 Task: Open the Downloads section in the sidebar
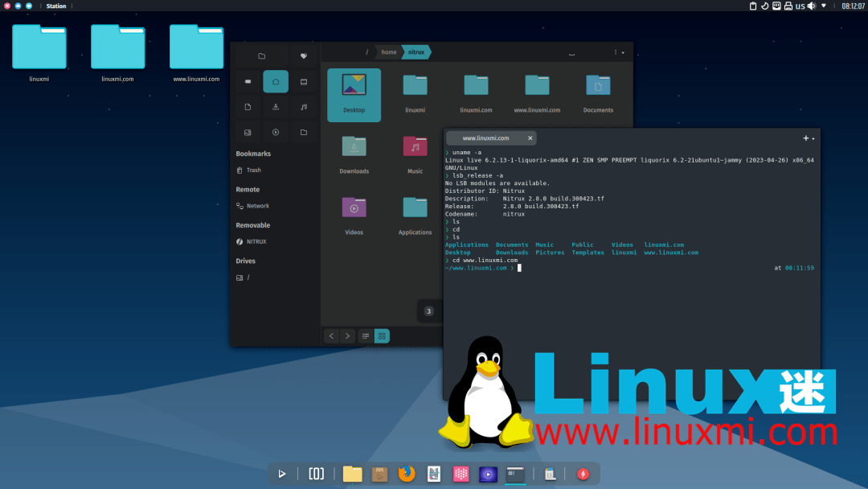coord(276,107)
